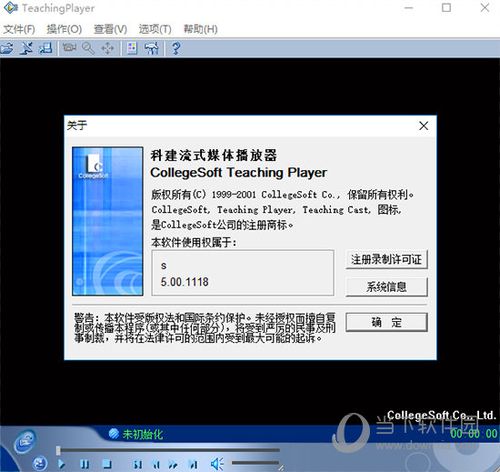The image size is (500, 472).
Task: Open the 选项(T) menu
Action: 155,29
